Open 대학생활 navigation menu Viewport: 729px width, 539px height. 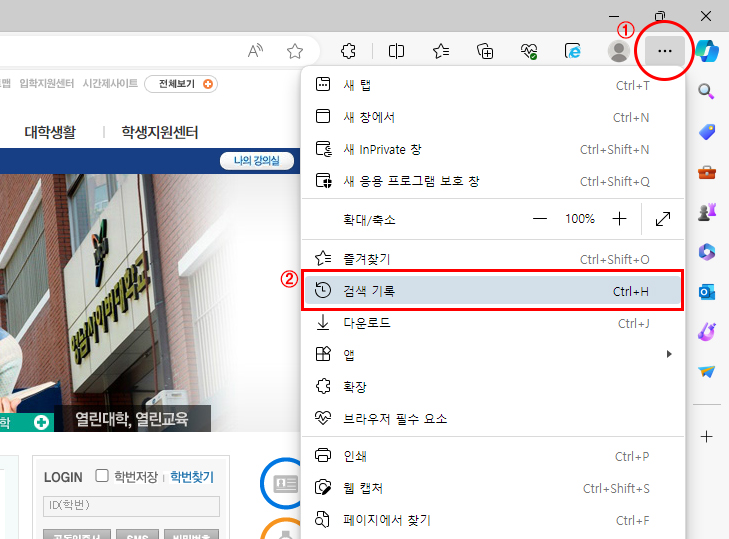point(50,132)
